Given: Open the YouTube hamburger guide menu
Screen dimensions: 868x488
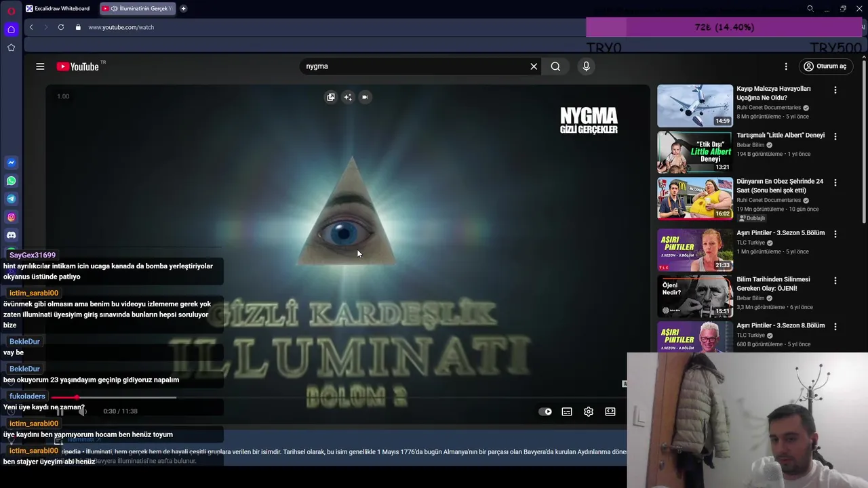Looking at the screenshot, I should click(40, 66).
